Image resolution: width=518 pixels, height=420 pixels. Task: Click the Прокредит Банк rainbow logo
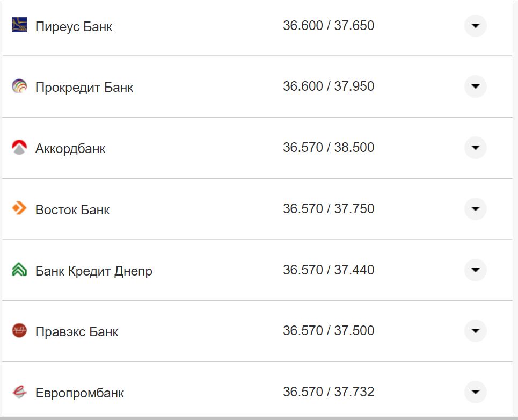pos(18,86)
